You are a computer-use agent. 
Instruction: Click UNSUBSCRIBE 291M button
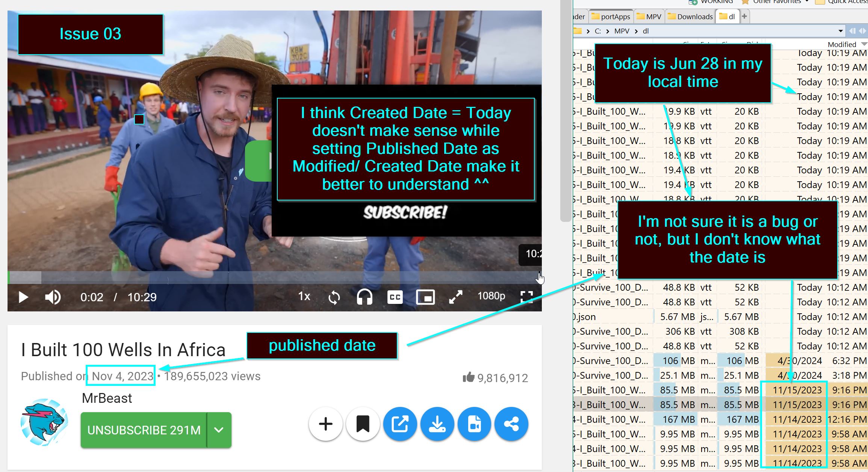tap(144, 430)
